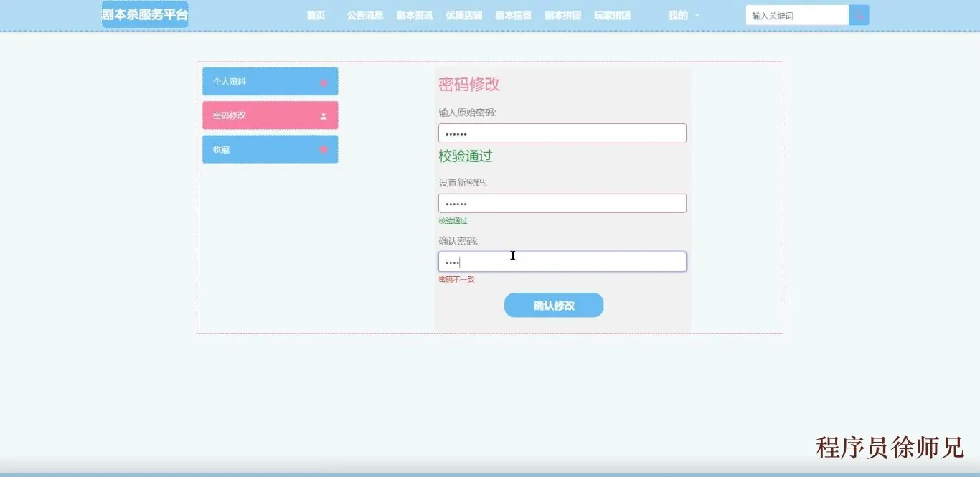Open the 我的 dropdown menu
The width and height of the screenshot is (980, 477).
pyautogui.click(x=683, y=15)
